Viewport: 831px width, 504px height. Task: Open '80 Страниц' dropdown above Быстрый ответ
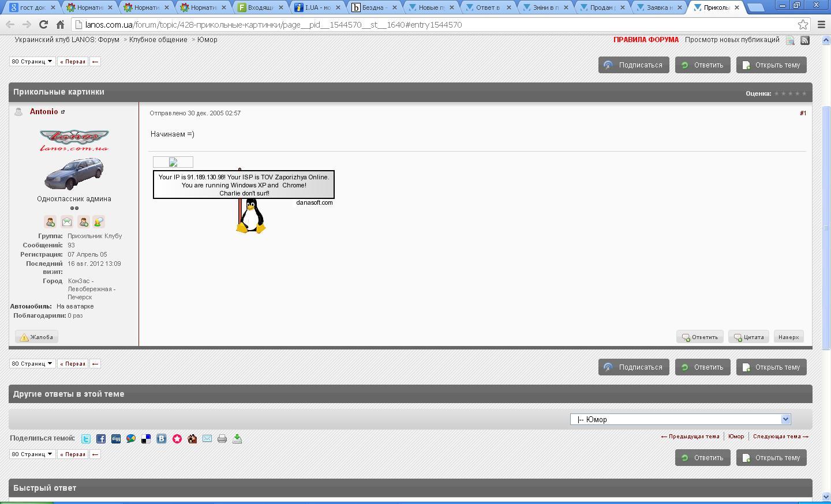32,454
